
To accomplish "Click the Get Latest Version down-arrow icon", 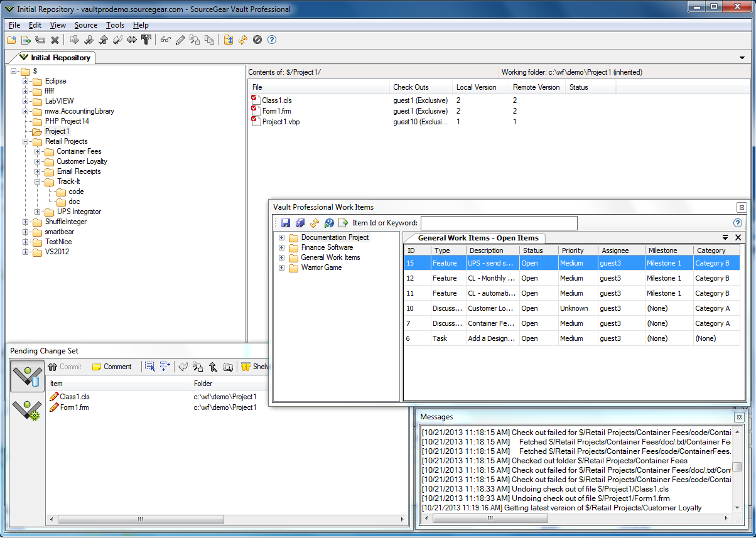I will point(74,40).
